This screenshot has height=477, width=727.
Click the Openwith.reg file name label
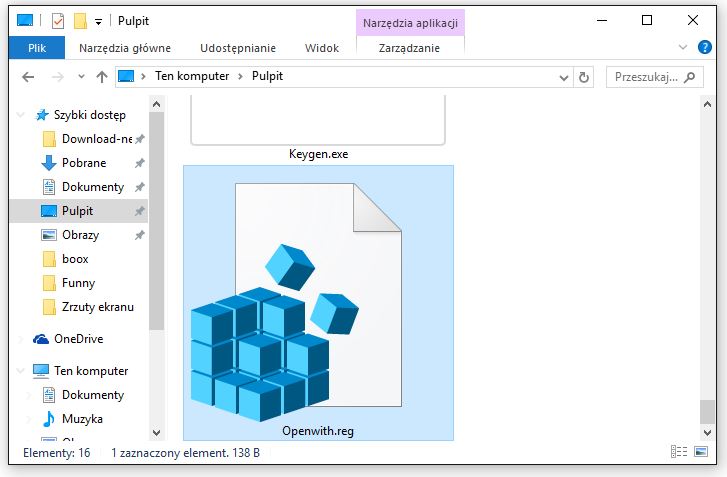(x=318, y=431)
